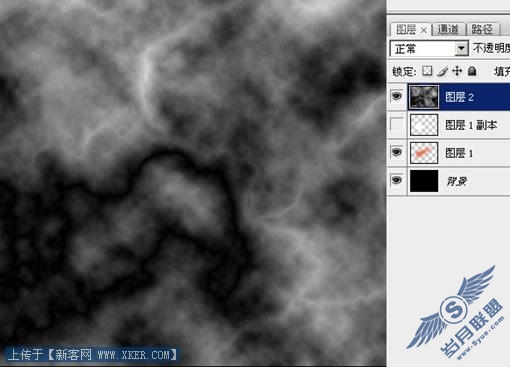The image size is (510, 367).
Task: Click the lock all padlock icon
Action: click(472, 71)
